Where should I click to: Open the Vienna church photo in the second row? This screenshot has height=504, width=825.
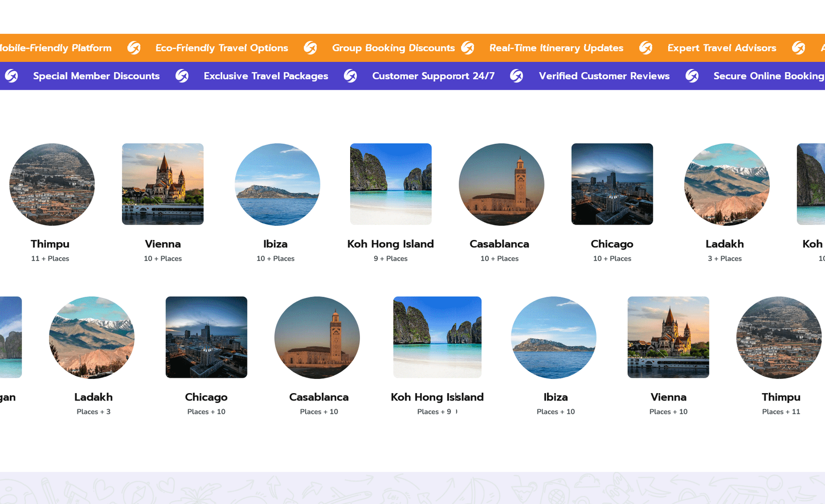tap(668, 337)
